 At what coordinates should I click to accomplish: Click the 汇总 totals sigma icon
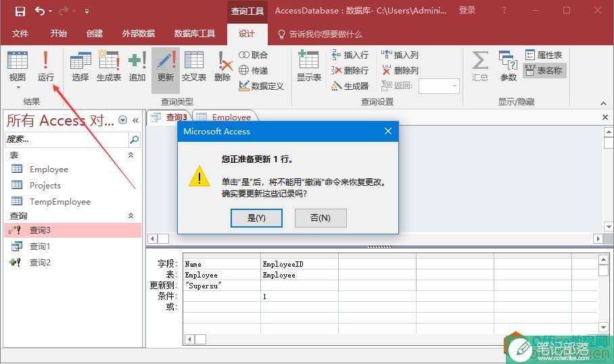click(479, 66)
